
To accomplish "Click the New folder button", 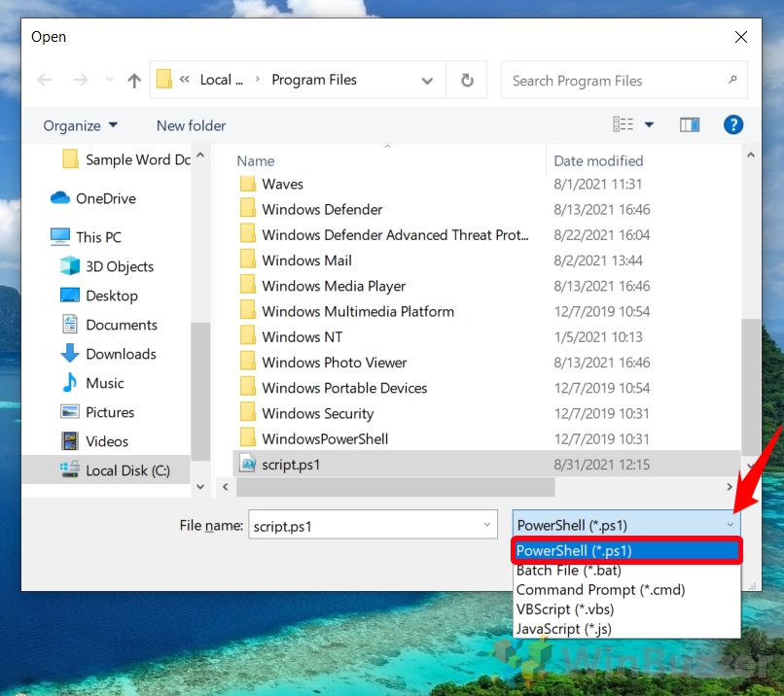I will point(190,125).
